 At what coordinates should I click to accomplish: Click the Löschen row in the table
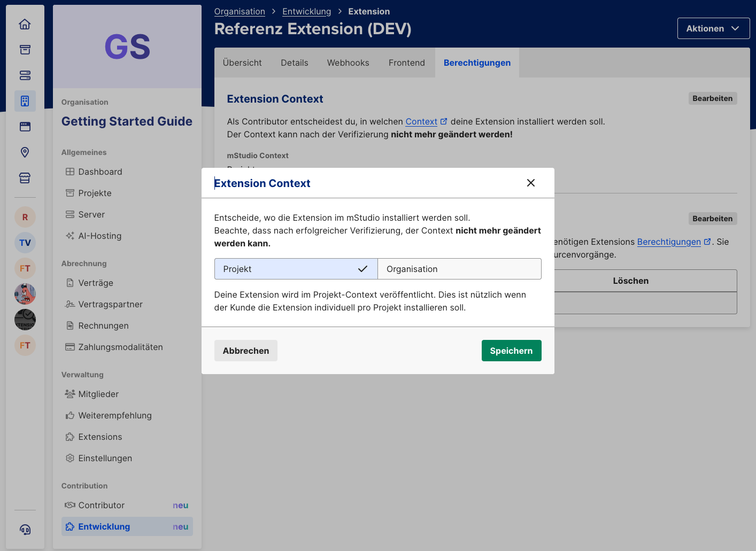(x=631, y=281)
